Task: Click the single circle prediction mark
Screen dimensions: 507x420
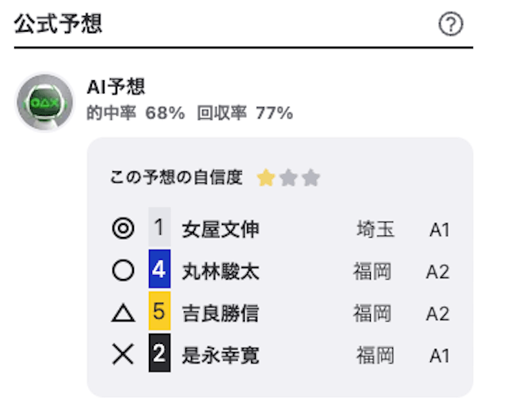Action: 123,270
